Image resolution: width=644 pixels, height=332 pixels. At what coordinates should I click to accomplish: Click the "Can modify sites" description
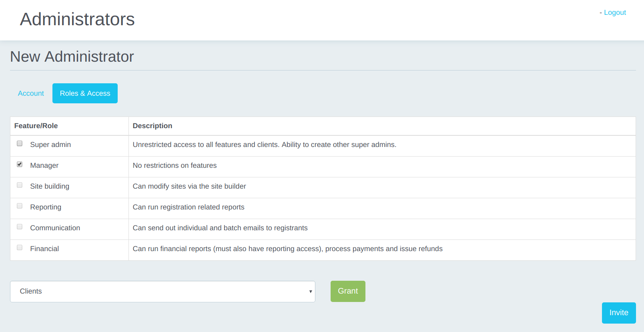[x=189, y=186]
